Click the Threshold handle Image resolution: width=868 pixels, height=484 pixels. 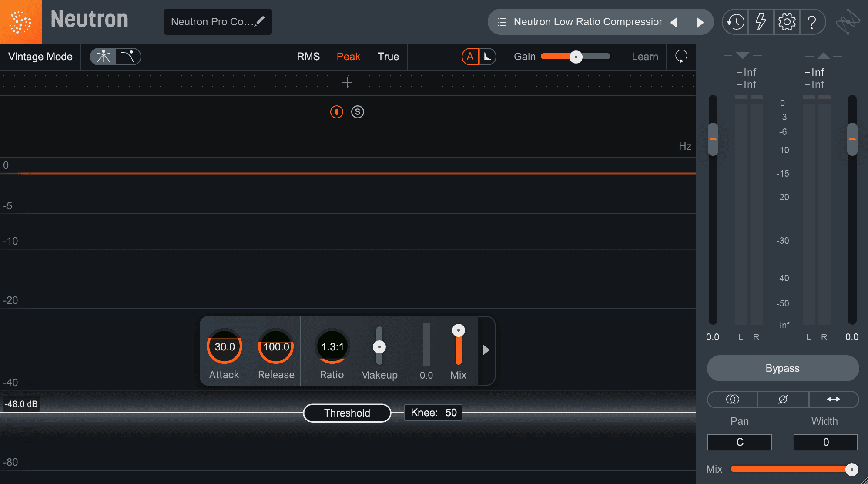coord(347,413)
